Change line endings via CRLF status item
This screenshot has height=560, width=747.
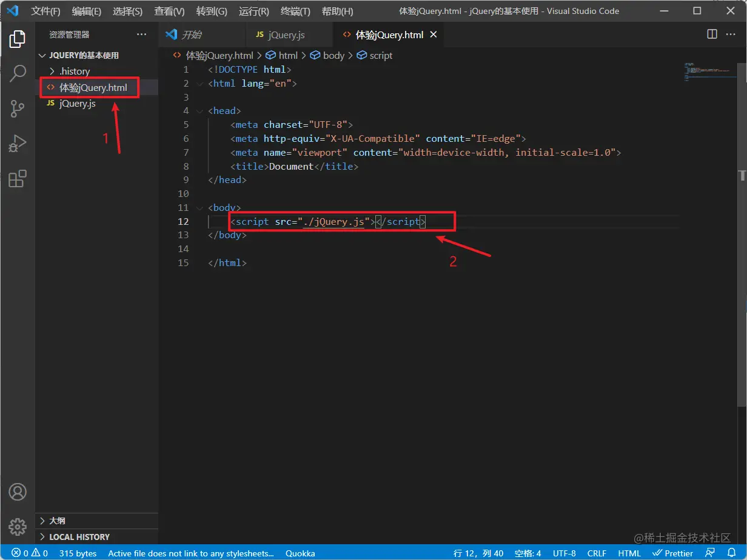(597, 553)
